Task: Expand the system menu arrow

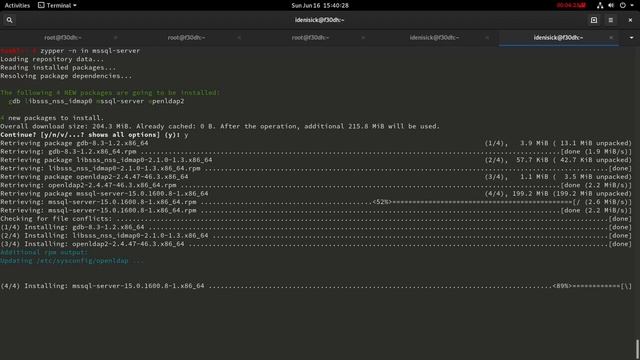Action: pyautogui.click(x=632, y=5)
